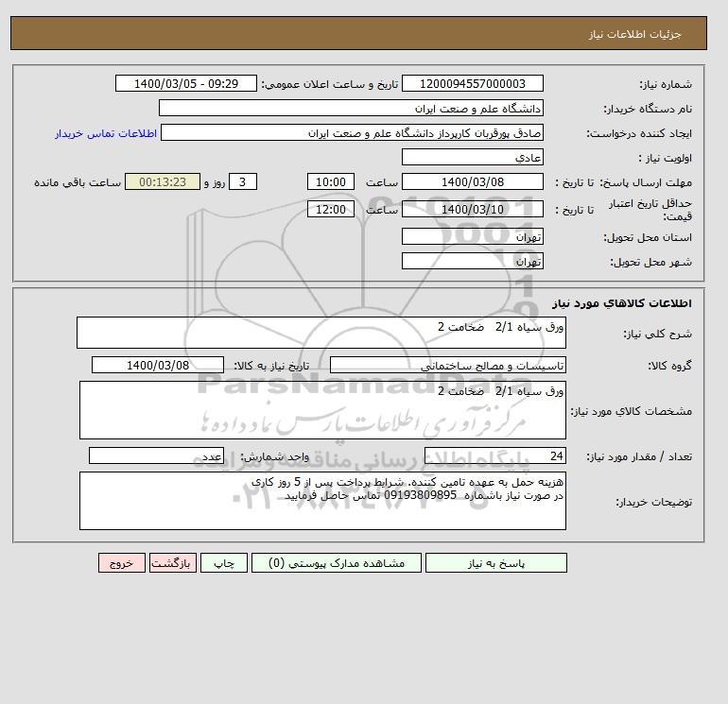Click the واحد شمارش label
This screenshot has height=704, width=728.
pos(274,456)
